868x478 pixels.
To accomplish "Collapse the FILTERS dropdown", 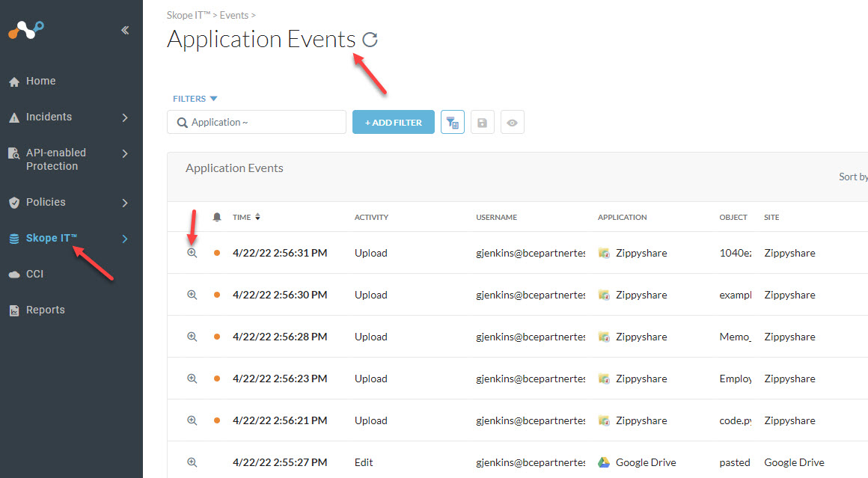I will (x=195, y=99).
